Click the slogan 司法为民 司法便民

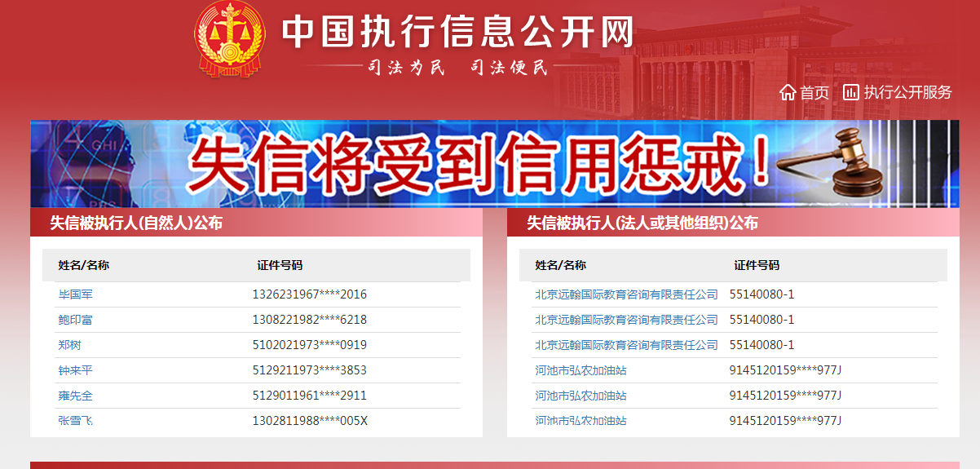point(457,68)
